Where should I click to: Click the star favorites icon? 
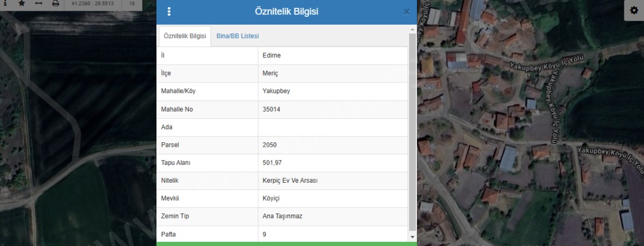click(x=21, y=3)
